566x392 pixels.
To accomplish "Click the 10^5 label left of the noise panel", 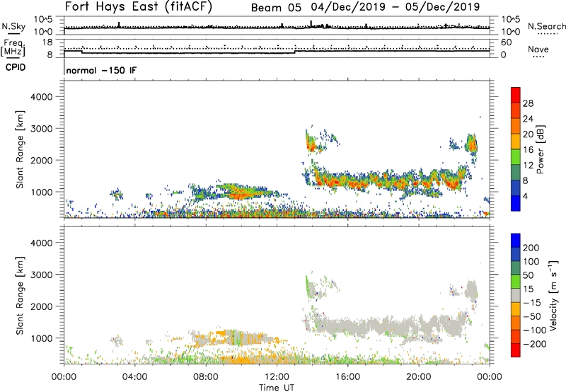I will click(x=43, y=19).
